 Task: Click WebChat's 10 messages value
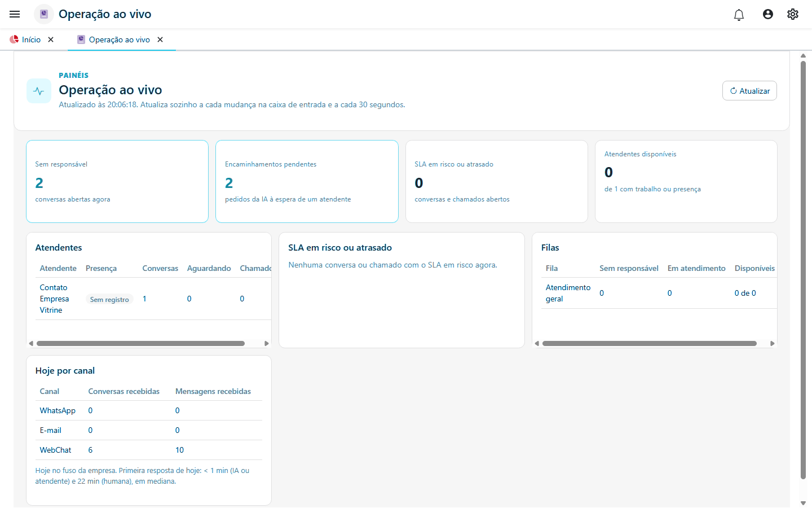click(179, 450)
